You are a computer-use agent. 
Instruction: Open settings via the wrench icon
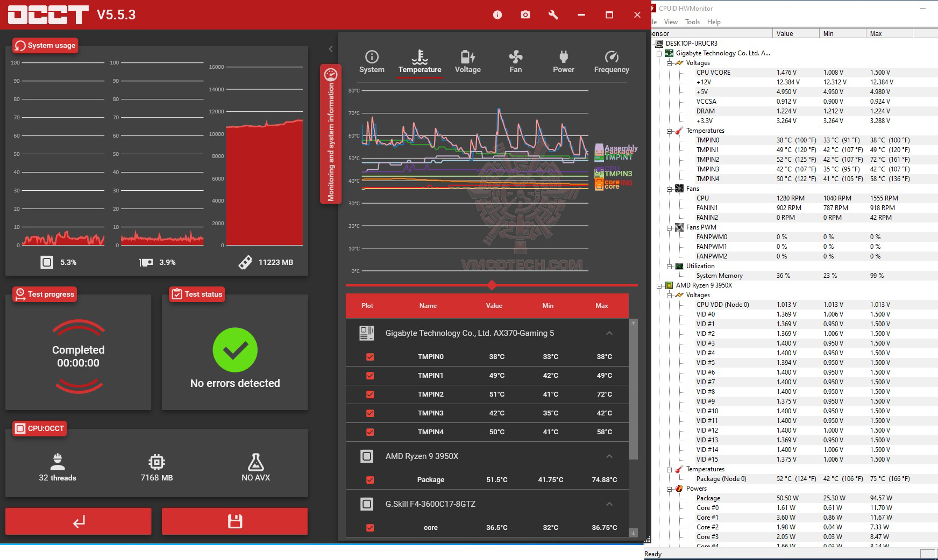tap(553, 15)
